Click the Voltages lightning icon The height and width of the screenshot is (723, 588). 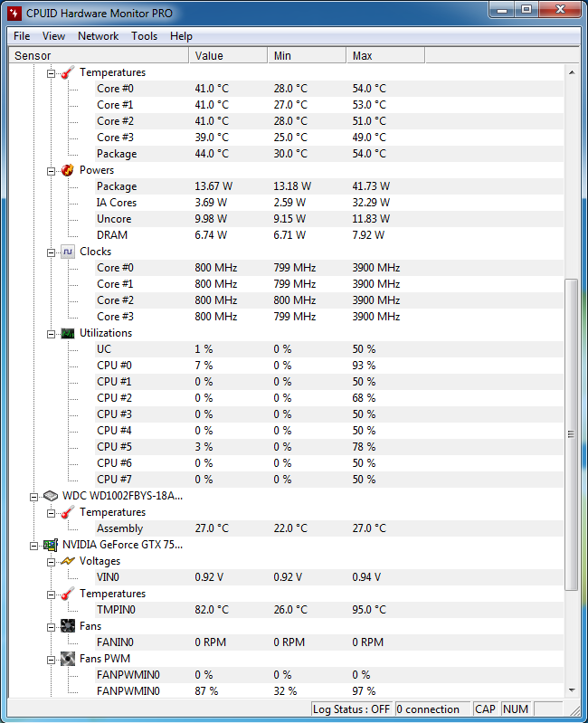pyautogui.click(x=68, y=561)
